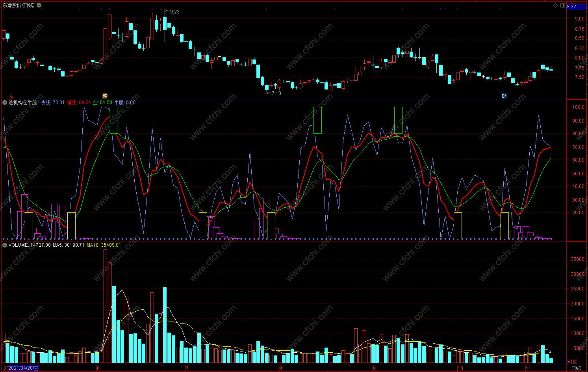Image resolution: width=588 pixels, height=372 pixels.
Task: Click month 11 on the time axis
Action: 528,368
